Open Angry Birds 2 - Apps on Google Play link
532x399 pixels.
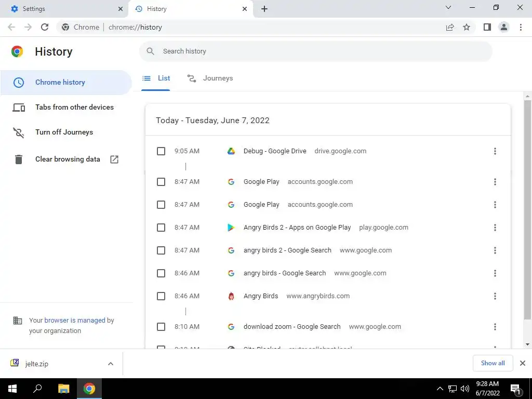297,228
